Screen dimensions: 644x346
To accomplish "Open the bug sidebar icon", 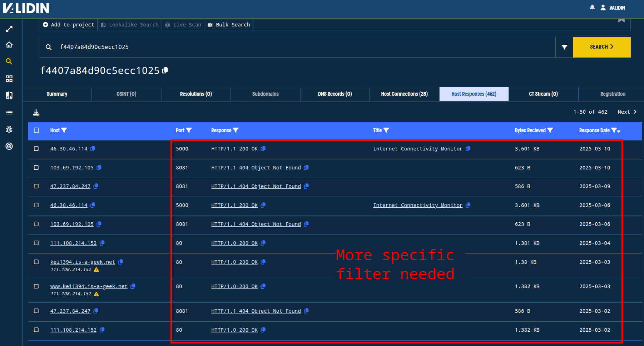I will pyautogui.click(x=9, y=129).
